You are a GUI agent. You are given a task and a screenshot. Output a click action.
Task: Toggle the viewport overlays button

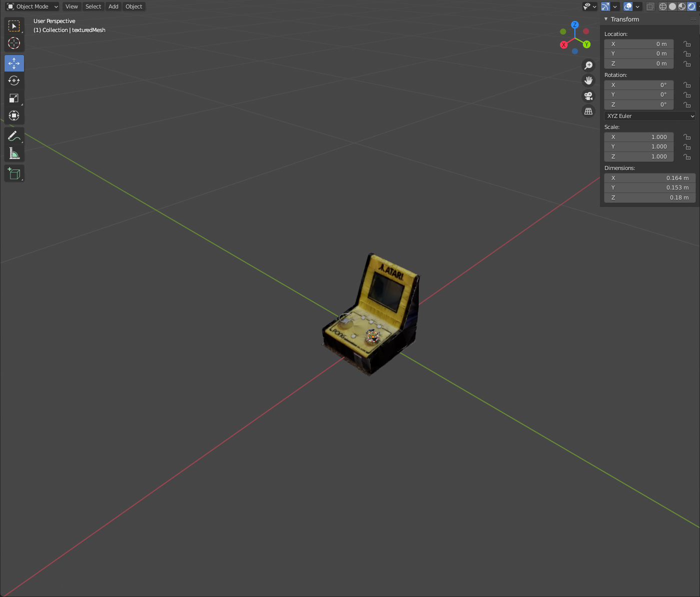(x=628, y=6)
